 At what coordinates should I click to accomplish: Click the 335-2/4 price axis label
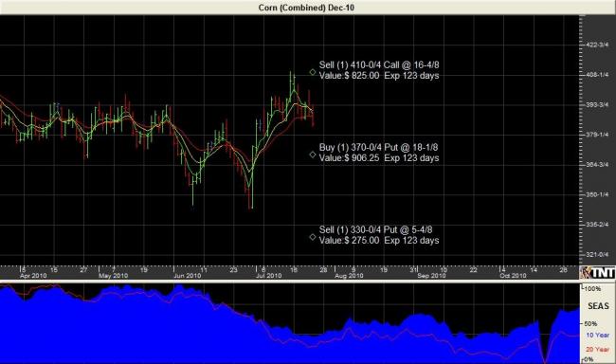click(597, 225)
